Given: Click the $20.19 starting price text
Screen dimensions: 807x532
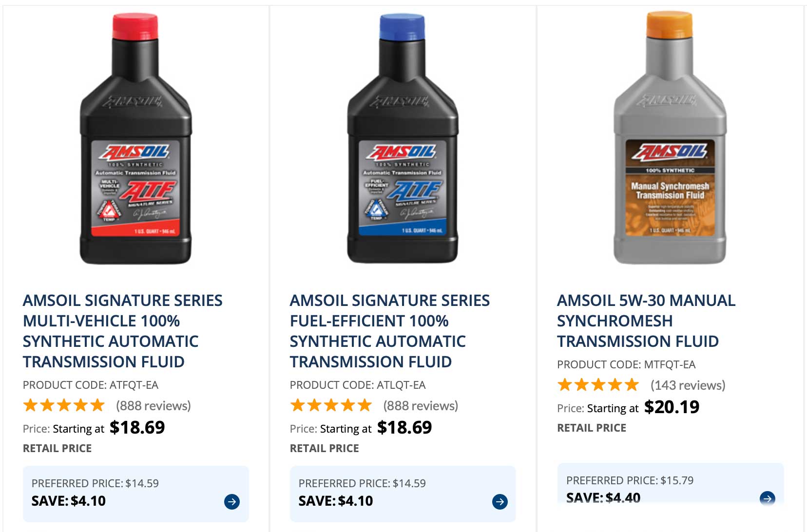Looking at the screenshot, I should click(672, 407).
